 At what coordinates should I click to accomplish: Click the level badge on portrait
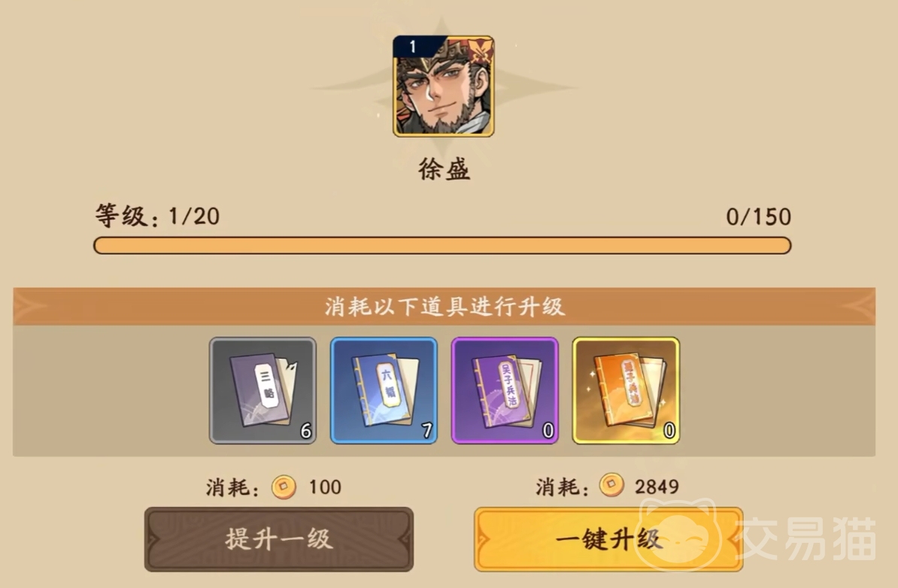click(x=414, y=47)
